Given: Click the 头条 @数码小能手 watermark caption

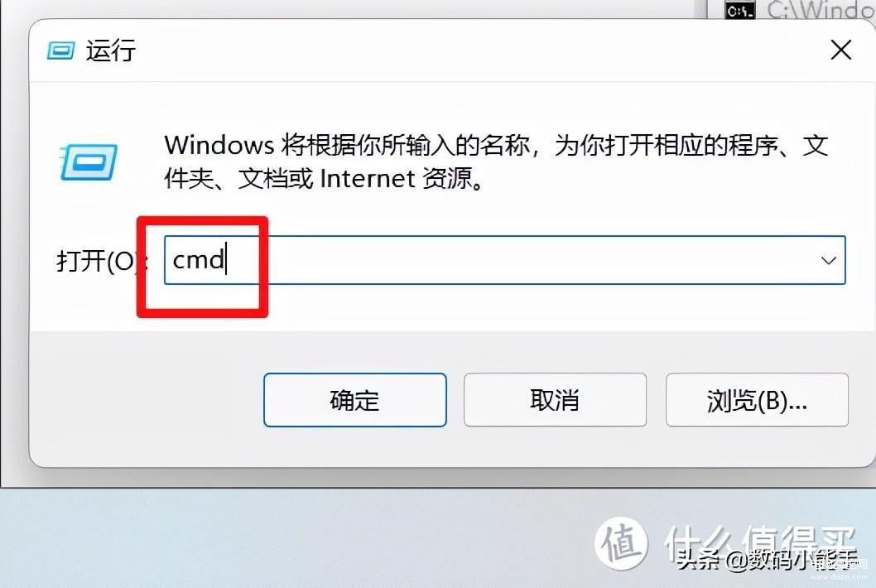Looking at the screenshot, I should pos(767,560).
